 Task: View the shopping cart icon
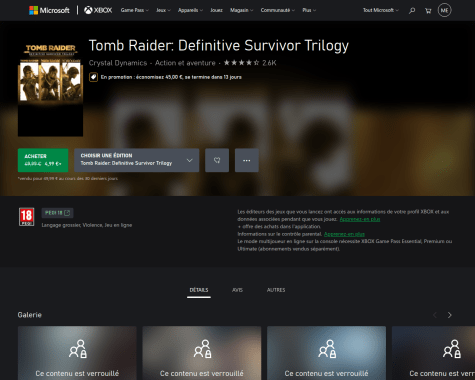coord(428,11)
